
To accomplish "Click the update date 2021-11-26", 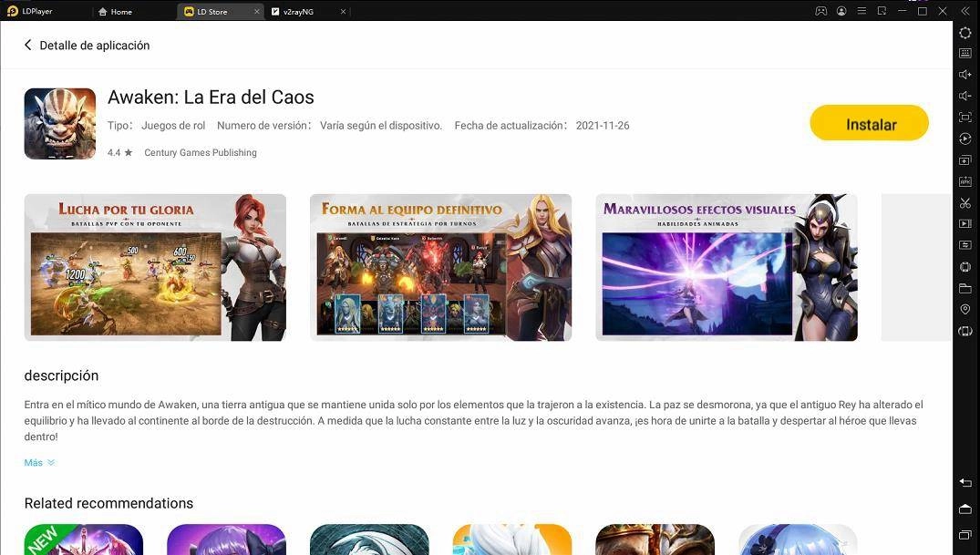I will coord(603,126).
